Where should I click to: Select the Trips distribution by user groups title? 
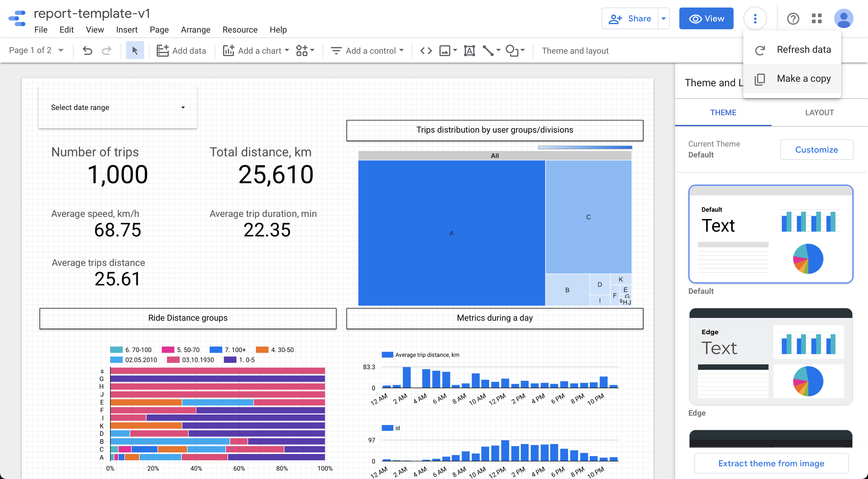tap(495, 130)
